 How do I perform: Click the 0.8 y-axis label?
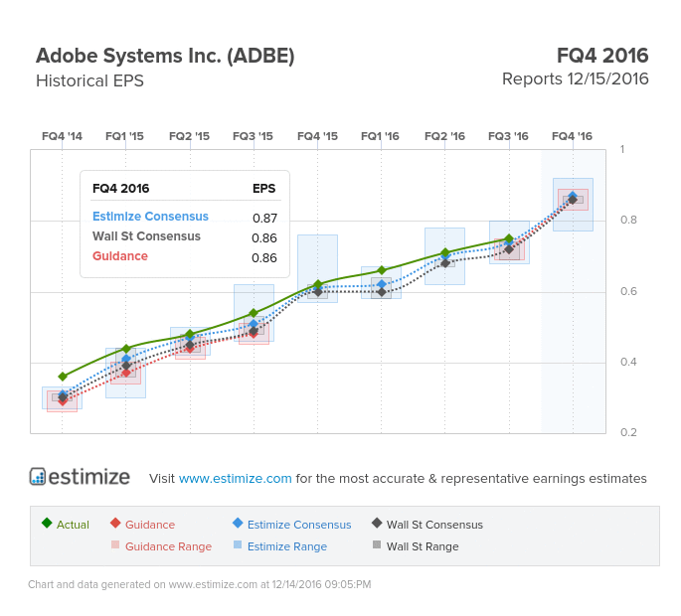click(x=628, y=221)
